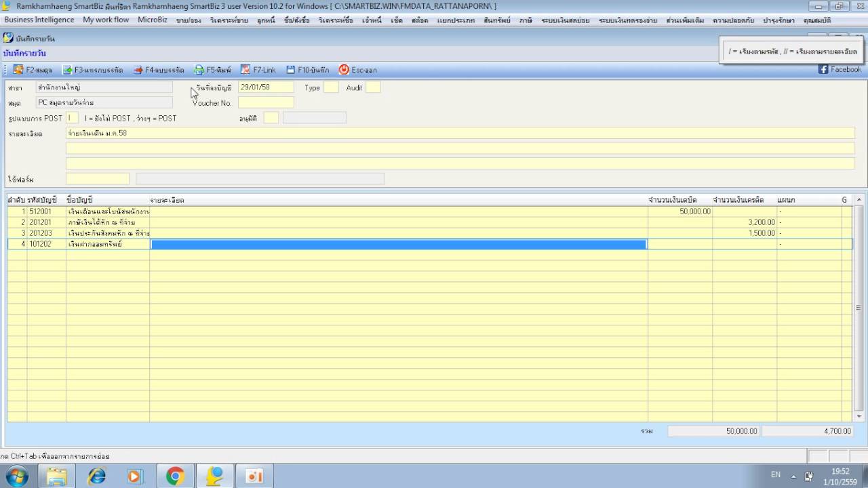Image resolution: width=868 pixels, height=488 pixels.
Task: Select account code cell 101202
Action: 46,244
